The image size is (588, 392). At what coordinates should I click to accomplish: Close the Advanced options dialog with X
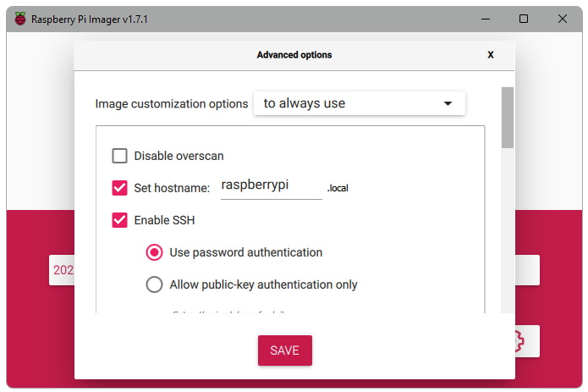click(491, 55)
